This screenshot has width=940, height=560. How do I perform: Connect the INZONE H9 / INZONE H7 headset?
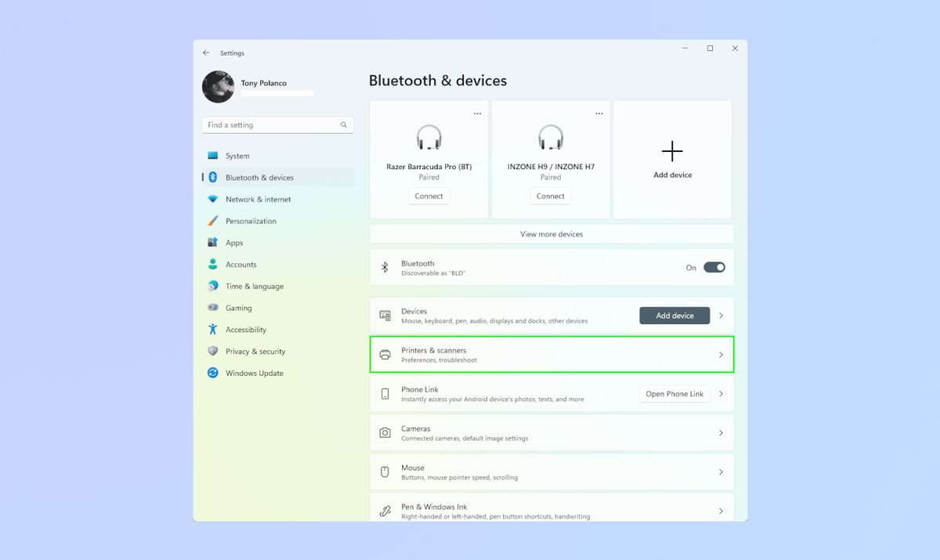click(x=551, y=196)
